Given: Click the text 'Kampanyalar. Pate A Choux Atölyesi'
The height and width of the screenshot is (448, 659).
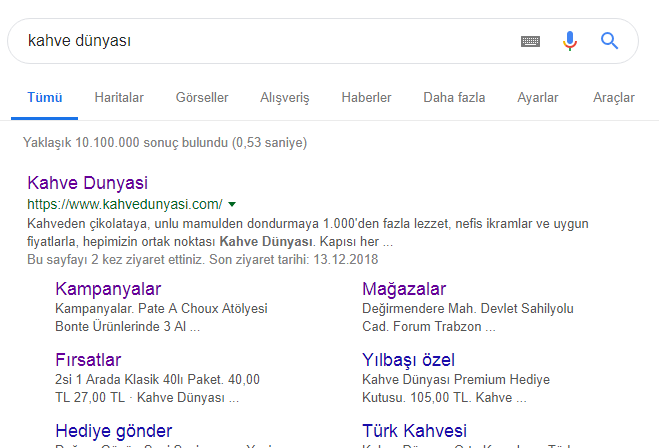Looking at the screenshot, I should point(161,308).
